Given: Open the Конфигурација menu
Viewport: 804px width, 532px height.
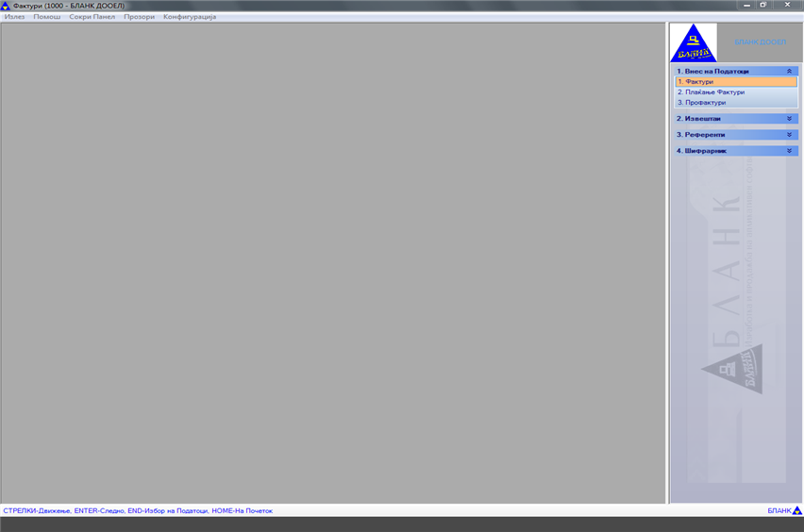Looking at the screenshot, I should point(189,17).
